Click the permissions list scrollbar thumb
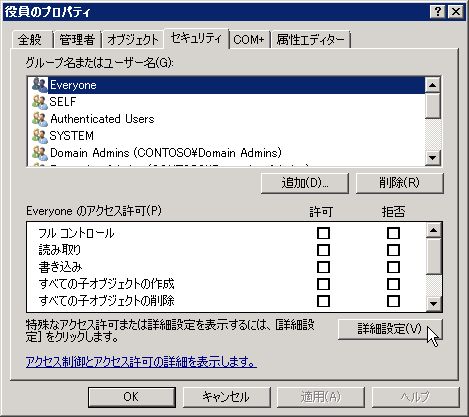Image resolution: width=469 pixels, height=417 pixels. point(434,256)
